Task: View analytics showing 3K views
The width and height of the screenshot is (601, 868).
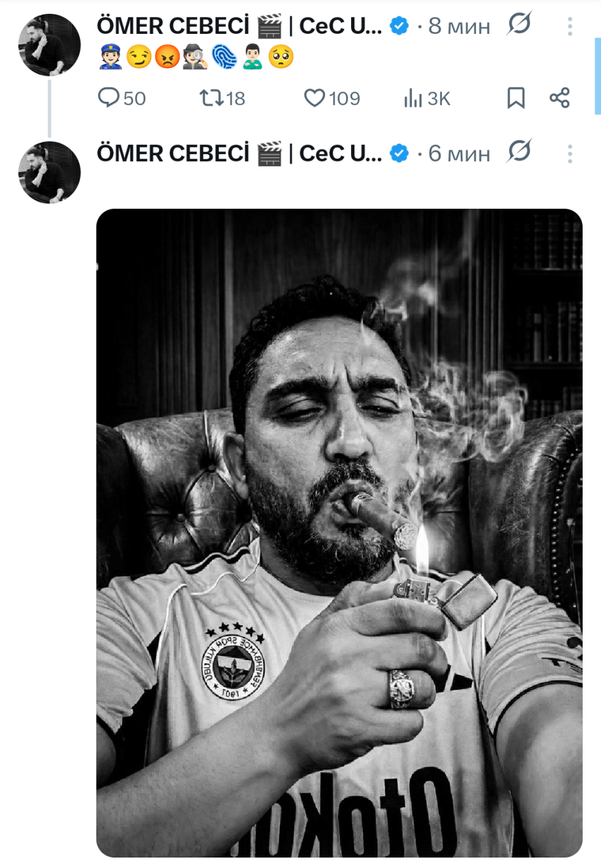Action: tap(427, 99)
